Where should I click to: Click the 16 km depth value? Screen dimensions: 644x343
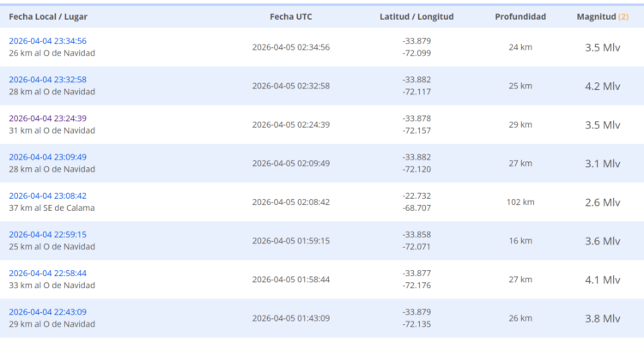(520, 241)
